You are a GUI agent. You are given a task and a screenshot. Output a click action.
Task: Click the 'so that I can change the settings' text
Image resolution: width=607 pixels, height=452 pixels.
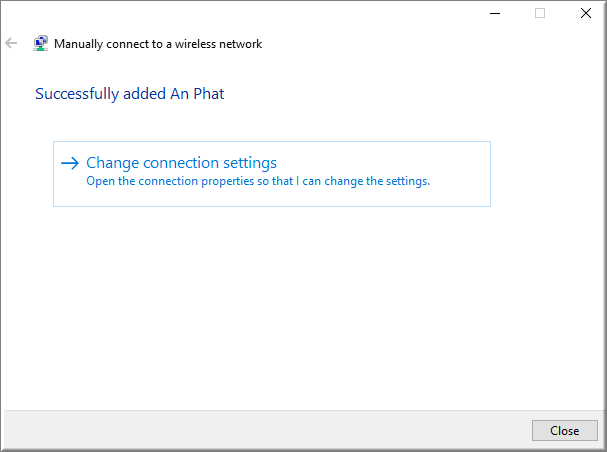point(343,181)
